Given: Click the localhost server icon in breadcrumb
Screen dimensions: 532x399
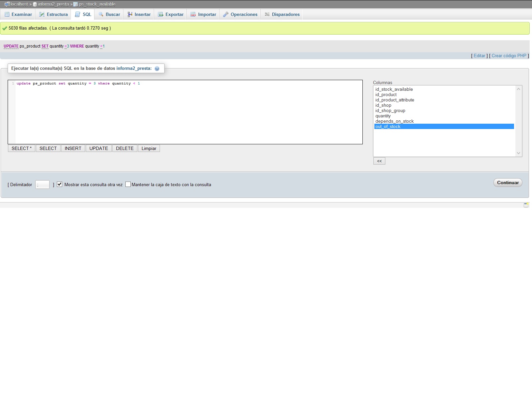Looking at the screenshot, I should pos(7,4).
